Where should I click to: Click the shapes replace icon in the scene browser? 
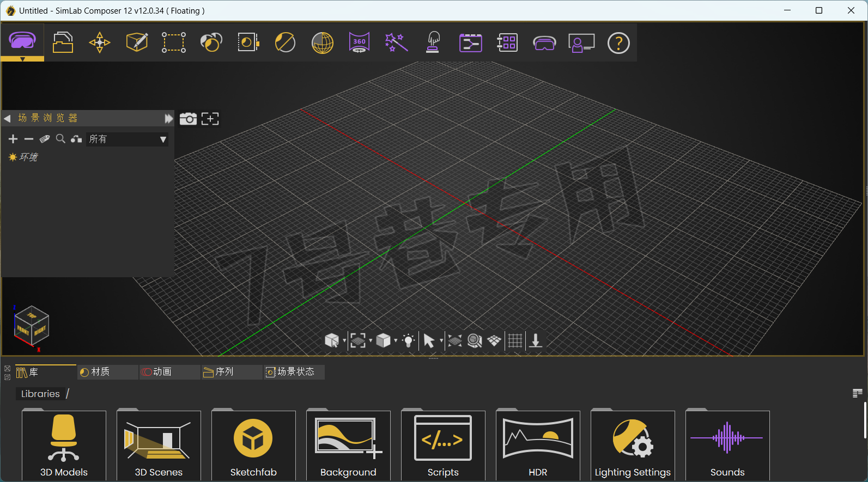[x=76, y=139]
